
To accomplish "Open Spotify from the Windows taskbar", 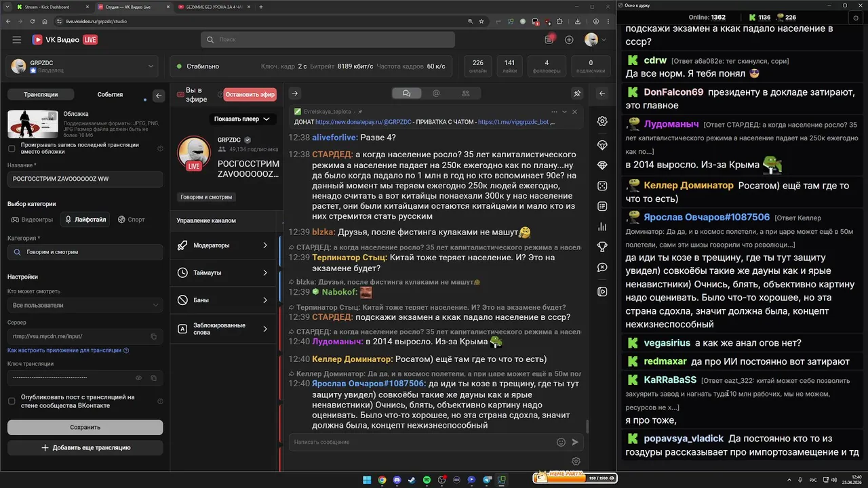I will point(427,480).
